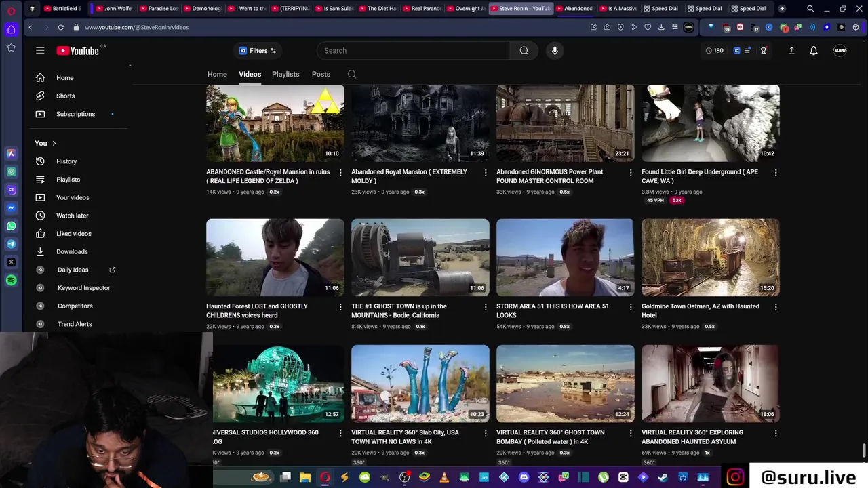
Task: Open options for GINORMOUS Power Plant video
Action: [631, 172]
